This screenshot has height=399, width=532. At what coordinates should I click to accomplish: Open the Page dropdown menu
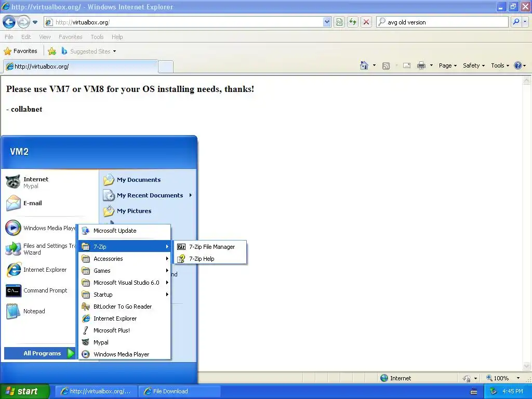(x=447, y=65)
